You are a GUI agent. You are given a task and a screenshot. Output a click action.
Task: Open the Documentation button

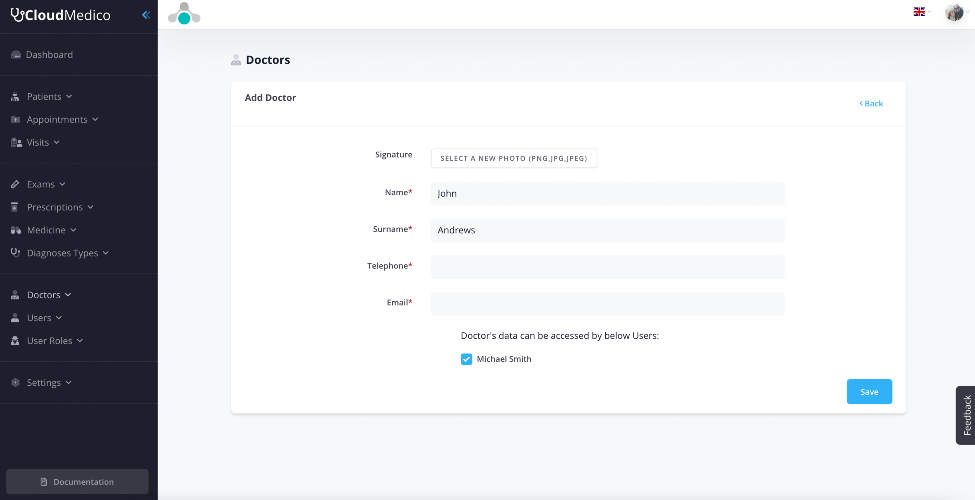coord(77,482)
